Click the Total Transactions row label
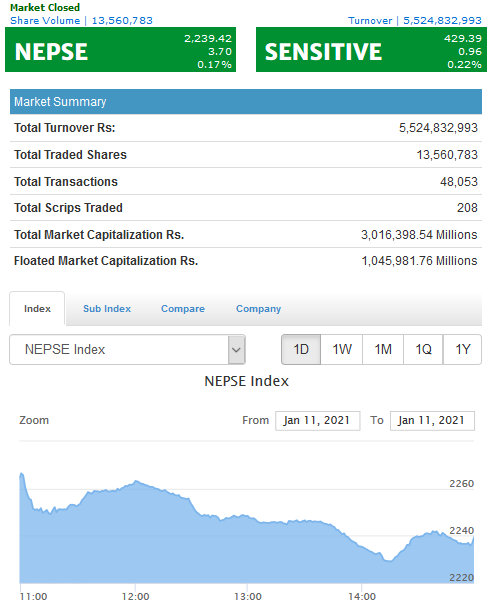Viewport: 489px width, 606px height. pos(66,182)
